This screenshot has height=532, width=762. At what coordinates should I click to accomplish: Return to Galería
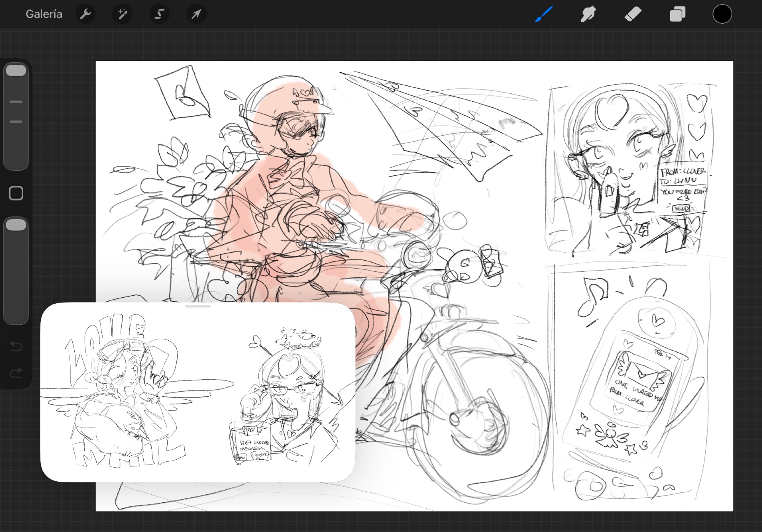coord(44,14)
